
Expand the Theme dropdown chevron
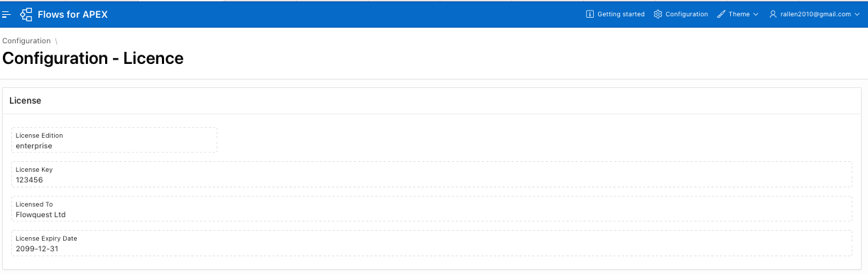coord(756,14)
